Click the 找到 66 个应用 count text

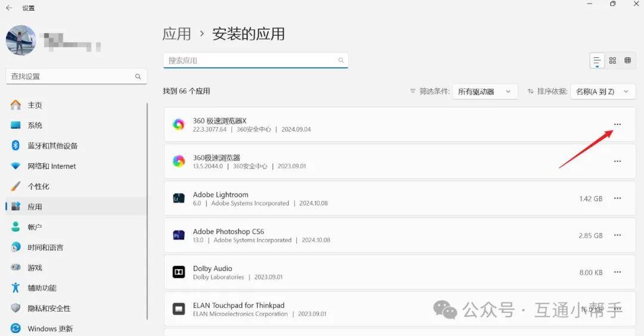click(x=186, y=91)
